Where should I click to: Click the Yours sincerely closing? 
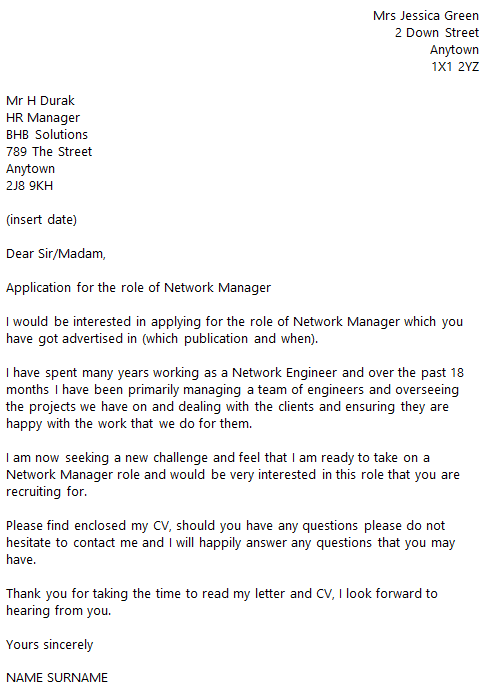tap(50, 645)
